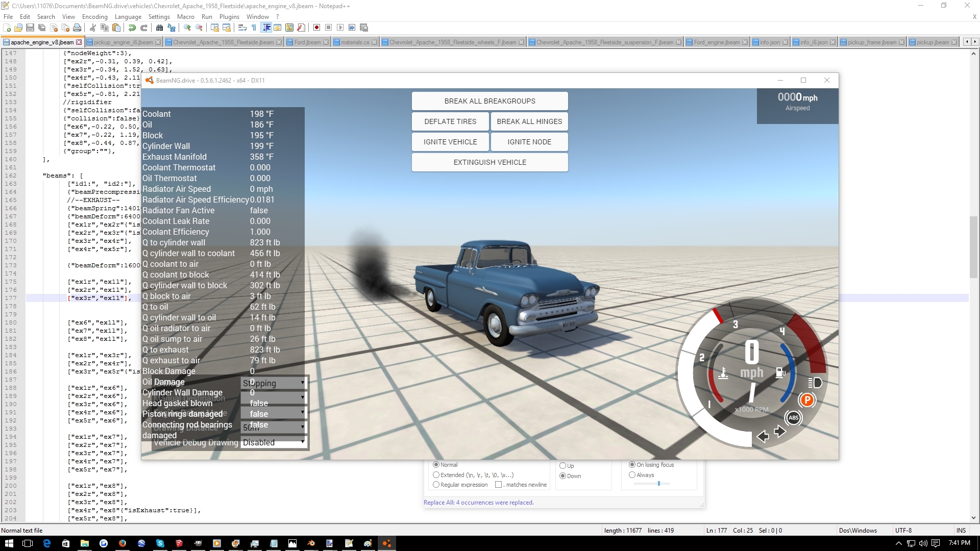Click the editor vertical scrollbar thumb
This screenshot has width=980, height=551.
coord(974,247)
